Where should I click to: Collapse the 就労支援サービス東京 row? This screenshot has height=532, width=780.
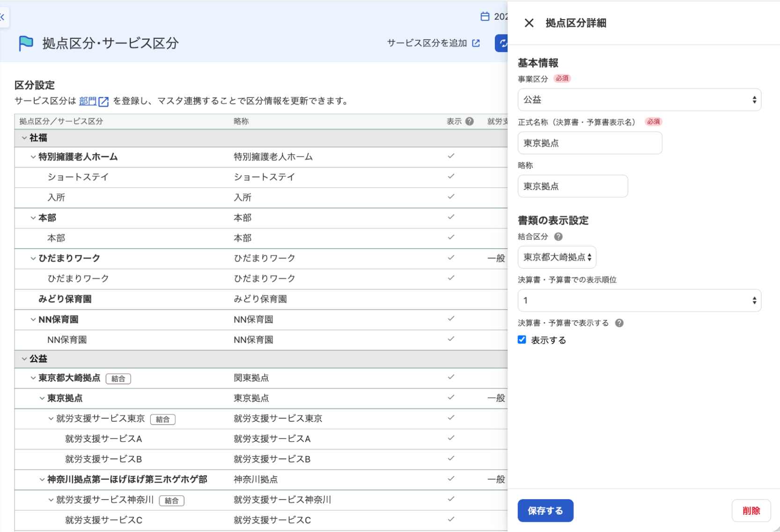[x=51, y=418]
